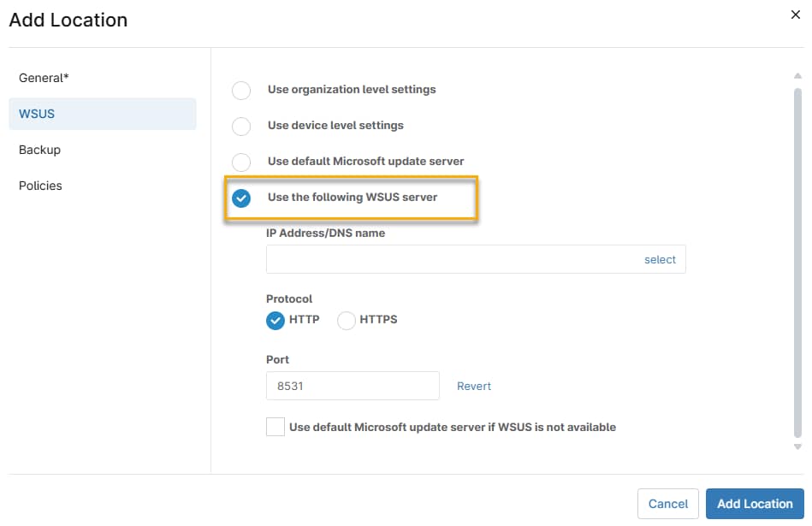Close the Add Location dialog
The height and width of the screenshot is (526, 812).
click(796, 15)
